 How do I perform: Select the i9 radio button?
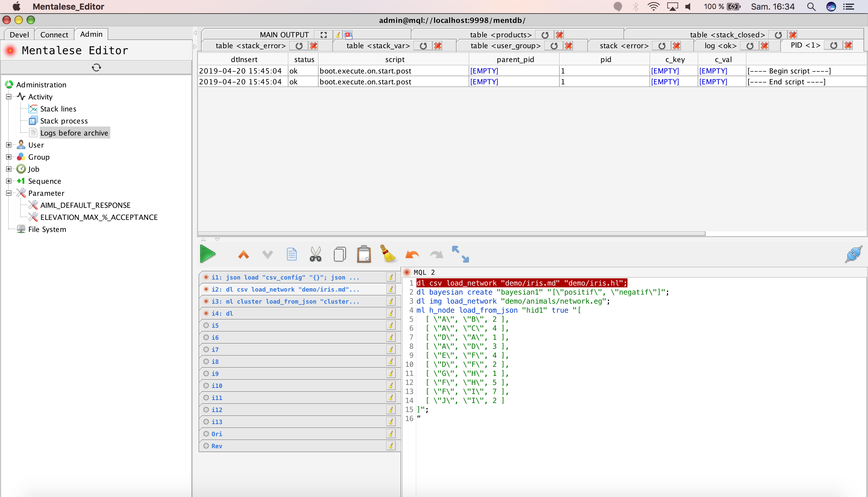[x=206, y=374]
